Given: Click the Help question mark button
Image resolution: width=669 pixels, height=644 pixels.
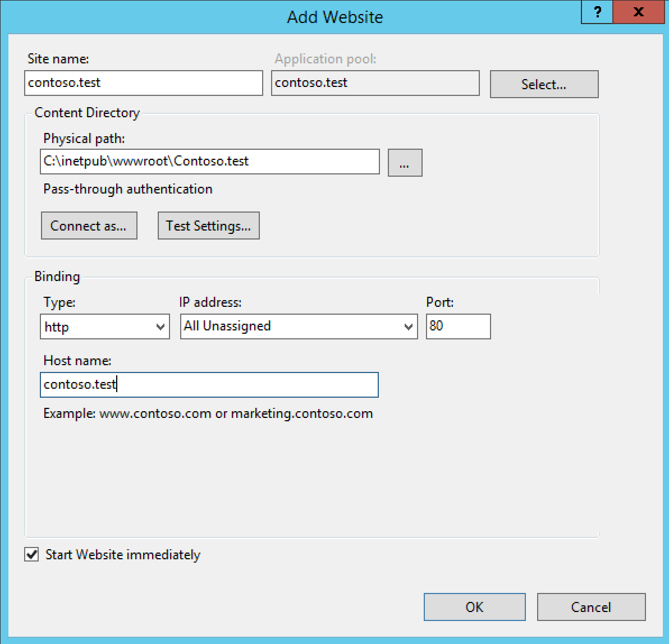Looking at the screenshot, I should (597, 12).
